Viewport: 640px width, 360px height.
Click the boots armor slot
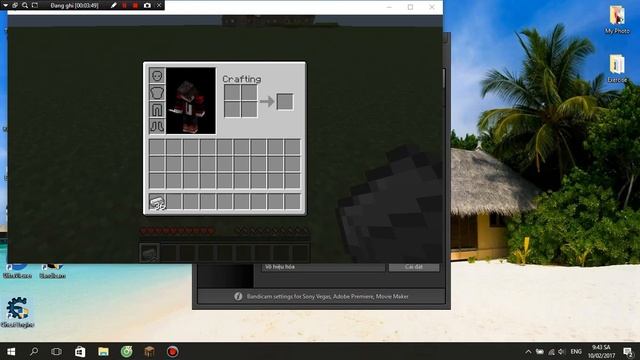(x=157, y=126)
